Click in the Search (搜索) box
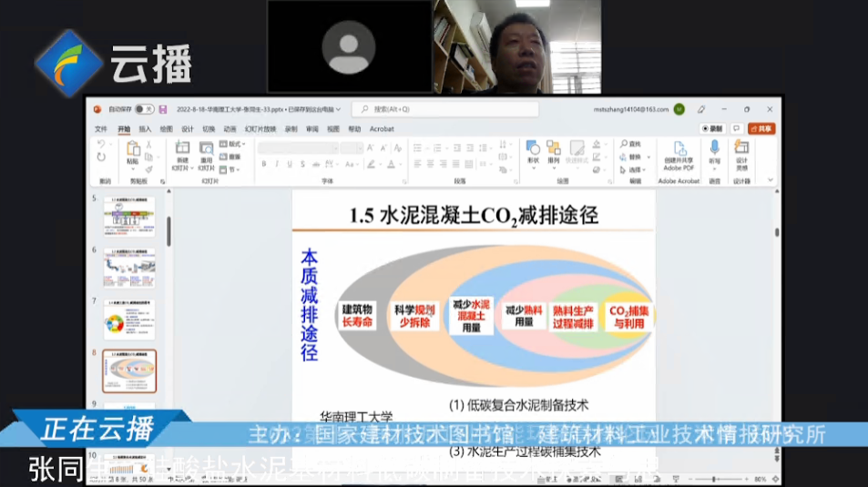 [x=445, y=109]
